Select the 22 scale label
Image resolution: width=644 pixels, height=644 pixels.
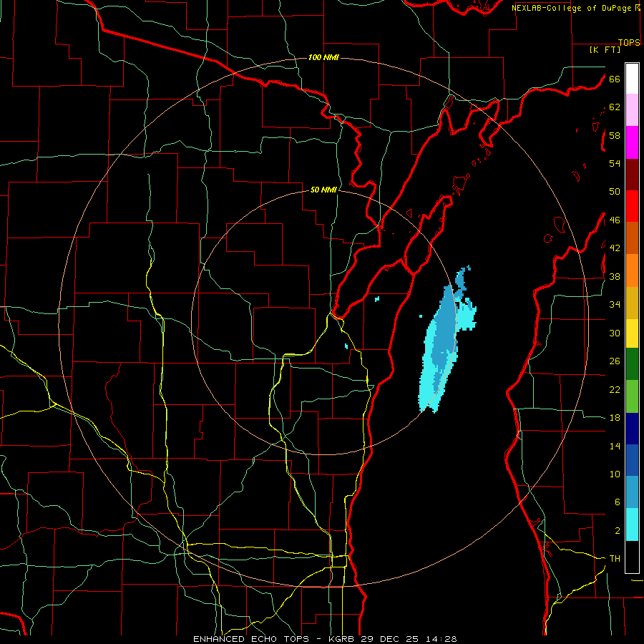click(615, 389)
